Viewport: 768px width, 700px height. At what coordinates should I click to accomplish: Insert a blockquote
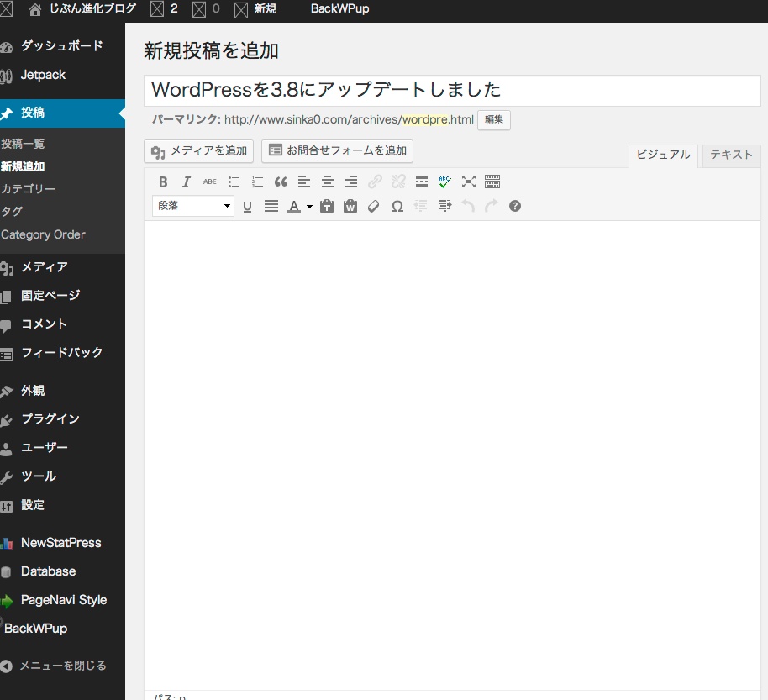point(281,182)
